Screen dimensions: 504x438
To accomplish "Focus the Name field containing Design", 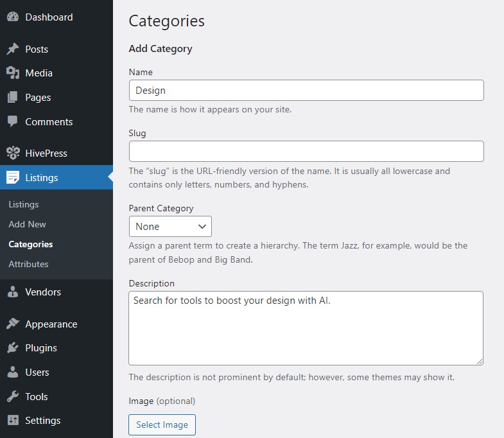I will 306,91.
